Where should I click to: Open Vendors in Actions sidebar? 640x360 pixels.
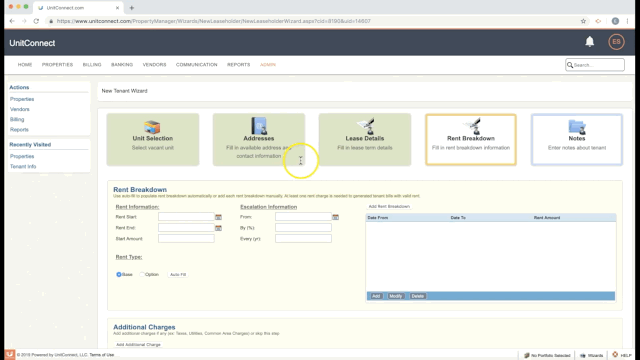[x=20, y=109]
